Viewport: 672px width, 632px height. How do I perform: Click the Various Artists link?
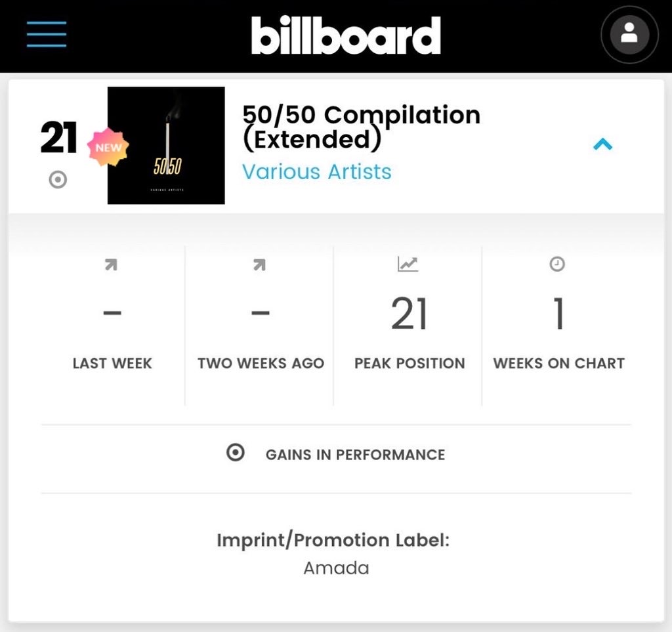click(x=317, y=172)
